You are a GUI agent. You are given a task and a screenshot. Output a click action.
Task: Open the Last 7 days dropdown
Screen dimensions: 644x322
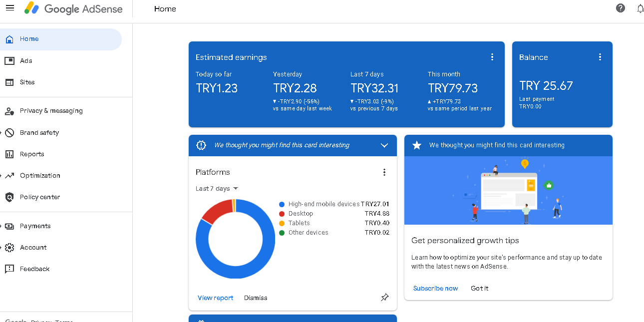click(x=217, y=189)
